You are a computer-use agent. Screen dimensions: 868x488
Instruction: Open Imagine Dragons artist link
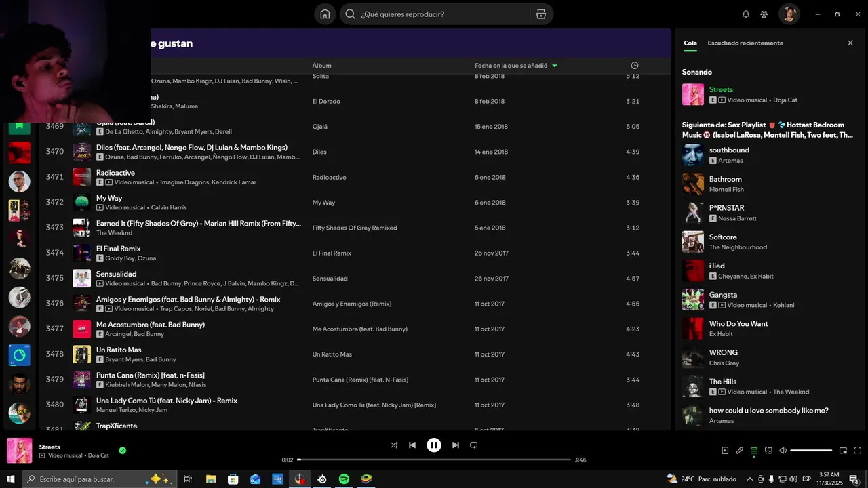click(x=184, y=182)
